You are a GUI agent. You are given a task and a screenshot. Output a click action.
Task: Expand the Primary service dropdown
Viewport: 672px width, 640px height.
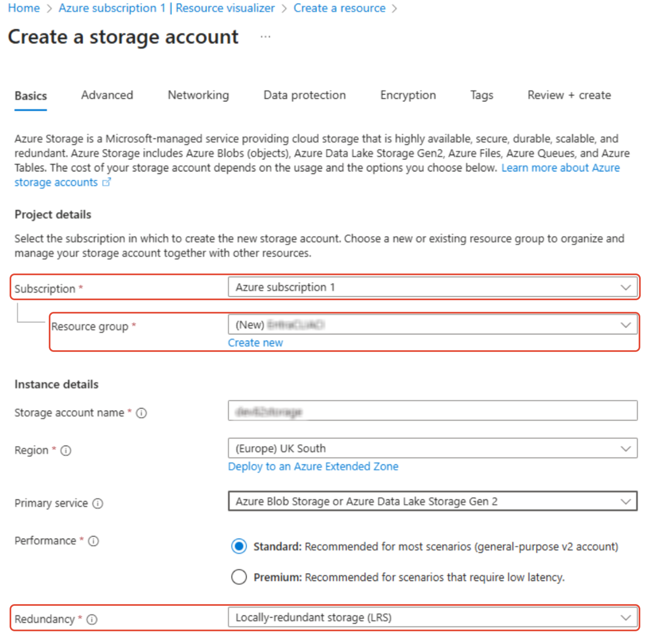[x=432, y=501]
